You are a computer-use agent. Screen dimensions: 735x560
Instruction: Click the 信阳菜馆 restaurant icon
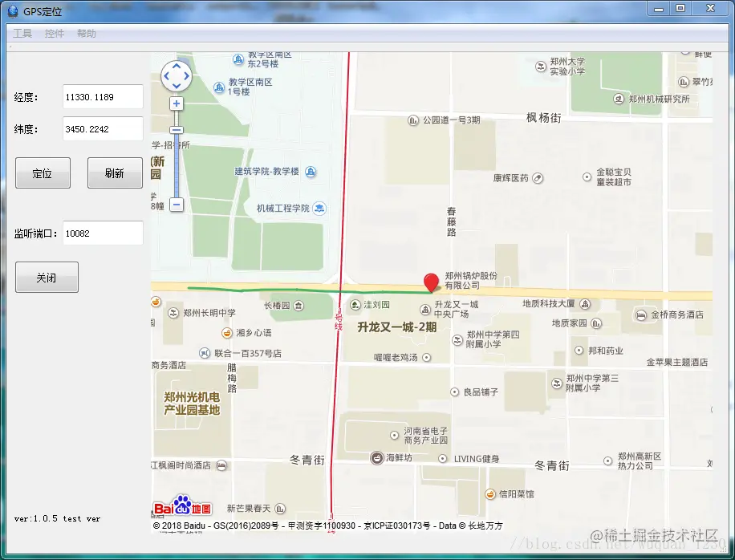point(489,494)
